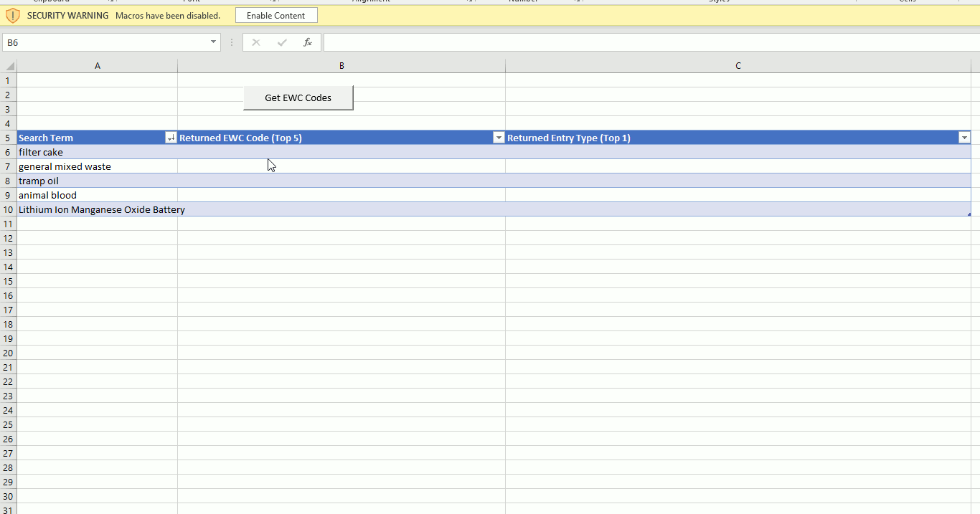Click the formula bar Enter checkmark icon
Viewport: 980px width, 514px height.
[x=282, y=42]
